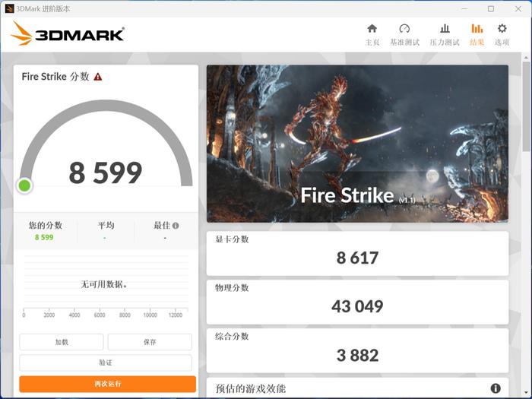Click the scrollbar up arrow
The width and height of the screenshot is (532, 399).
tap(526, 57)
